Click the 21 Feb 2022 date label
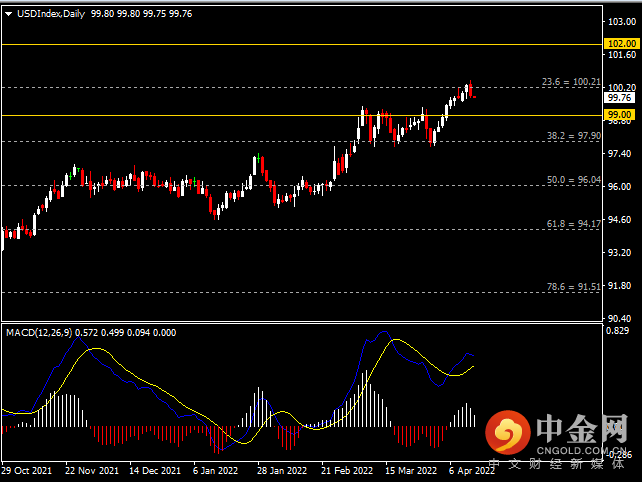 (347, 471)
